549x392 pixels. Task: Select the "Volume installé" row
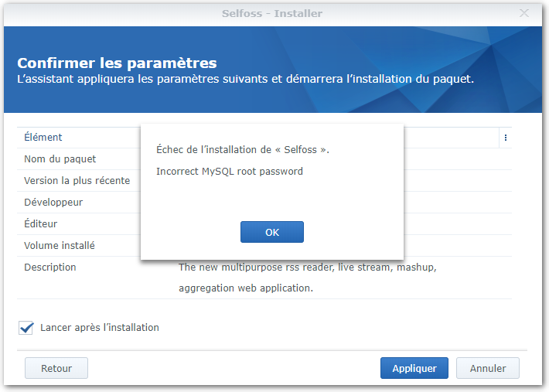(60, 246)
